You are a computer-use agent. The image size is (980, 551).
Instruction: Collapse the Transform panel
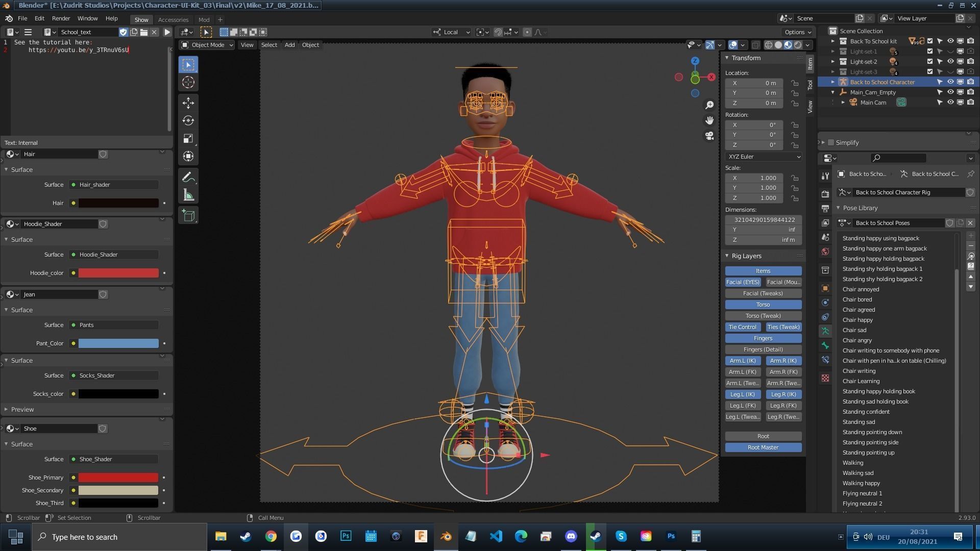(727, 58)
